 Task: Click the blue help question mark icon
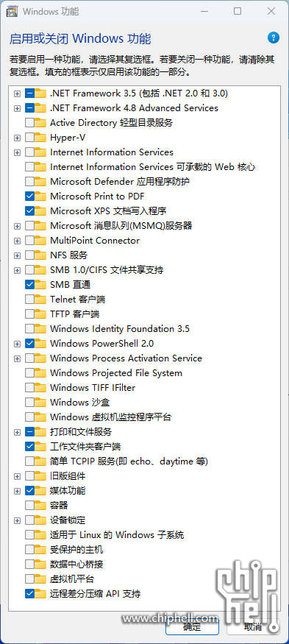pyautogui.click(x=274, y=38)
